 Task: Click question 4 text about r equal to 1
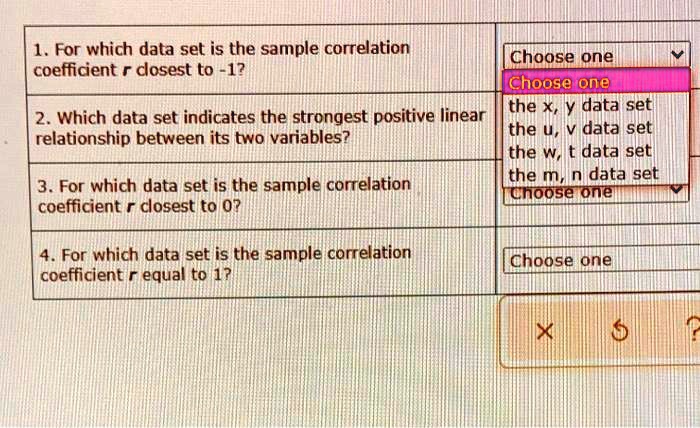(222, 263)
